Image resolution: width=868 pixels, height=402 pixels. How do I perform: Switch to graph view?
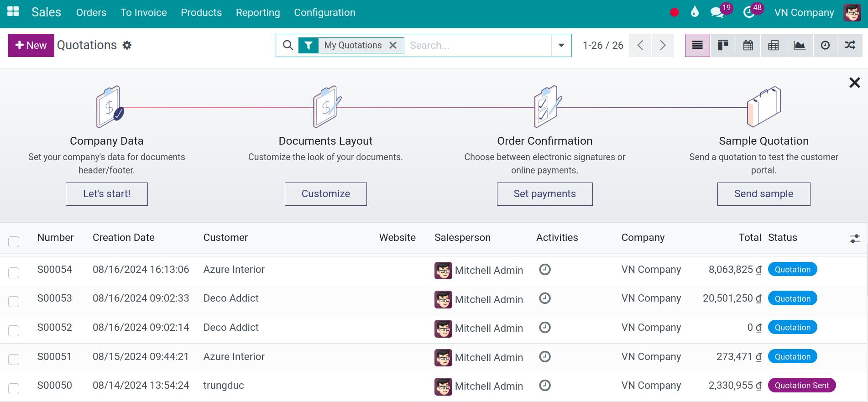click(x=799, y=45)
